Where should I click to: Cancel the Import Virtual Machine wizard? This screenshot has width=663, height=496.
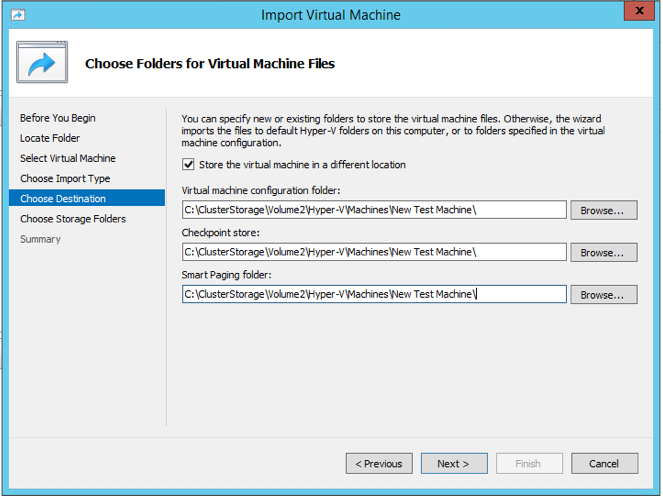(604, 464)
